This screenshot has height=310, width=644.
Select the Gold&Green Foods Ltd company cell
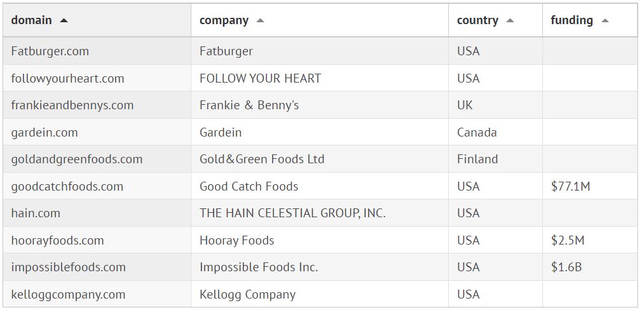(262, 159)
